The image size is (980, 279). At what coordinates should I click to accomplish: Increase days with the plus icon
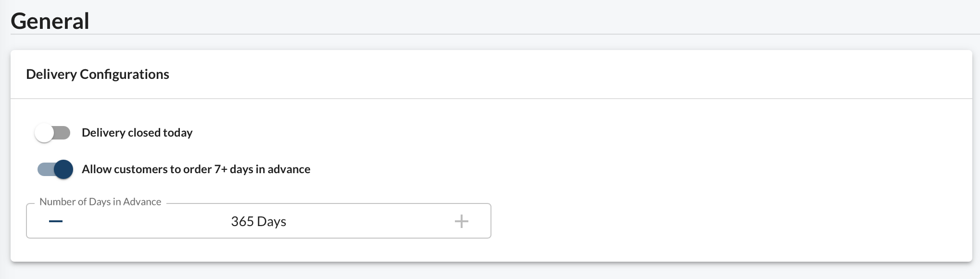[x=462, y=221]
